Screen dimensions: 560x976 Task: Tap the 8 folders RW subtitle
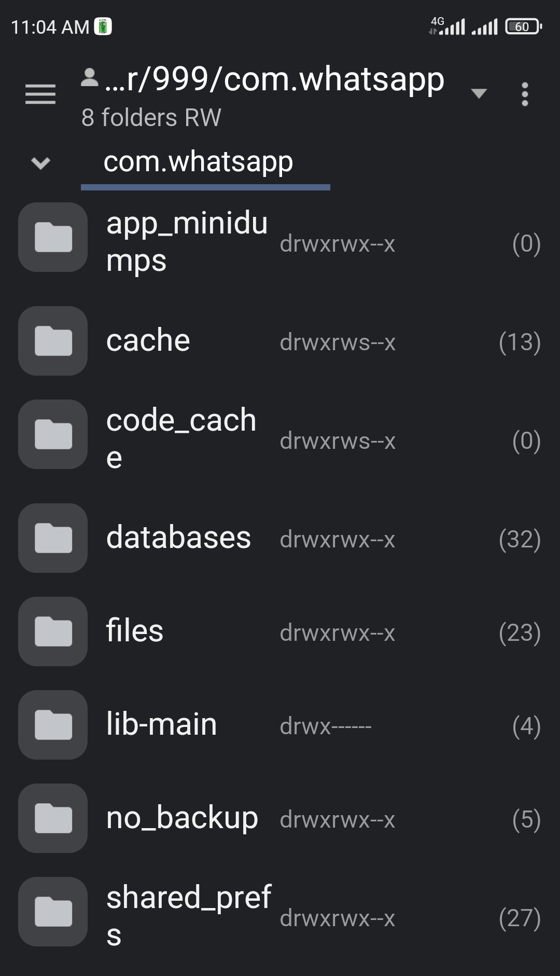coord(151,118)
